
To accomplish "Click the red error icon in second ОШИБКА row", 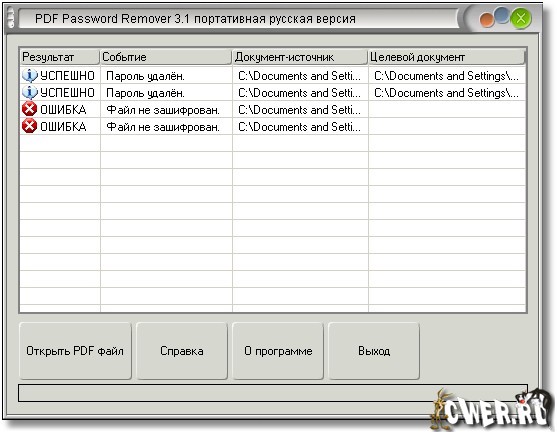I will tap(29, 126).
